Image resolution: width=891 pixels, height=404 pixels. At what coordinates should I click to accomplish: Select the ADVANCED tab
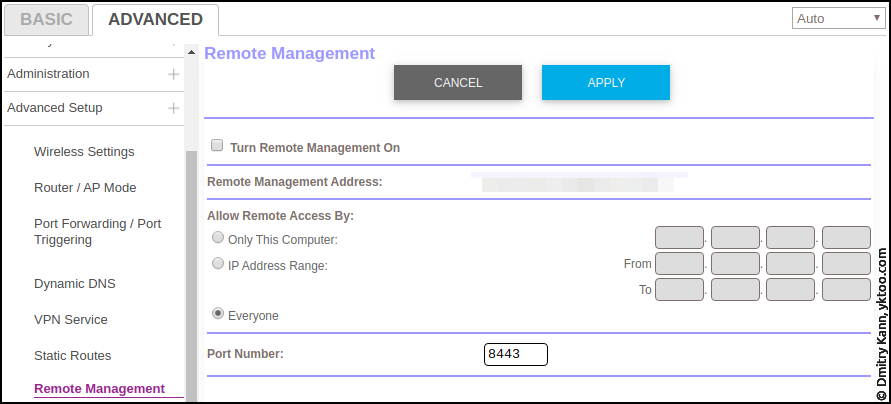click(155, 19)
